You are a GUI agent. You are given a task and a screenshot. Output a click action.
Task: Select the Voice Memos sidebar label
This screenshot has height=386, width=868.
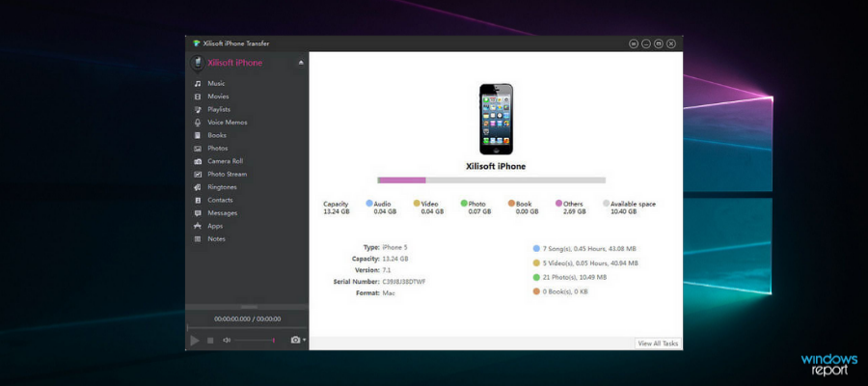click(x=228, y=123)
